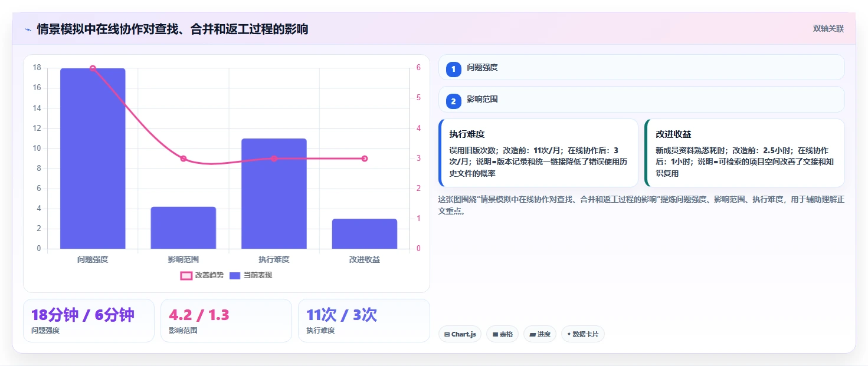Expand list item 1 问题强度

point(641,67)
